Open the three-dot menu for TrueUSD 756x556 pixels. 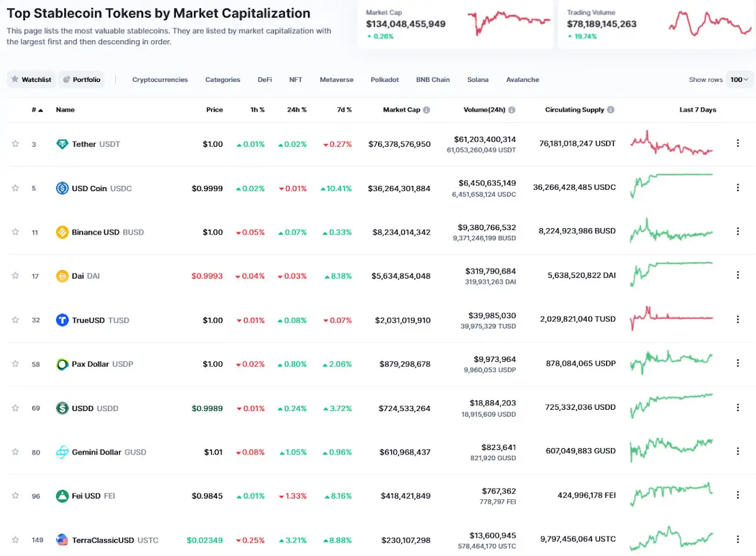click(738, 319)
